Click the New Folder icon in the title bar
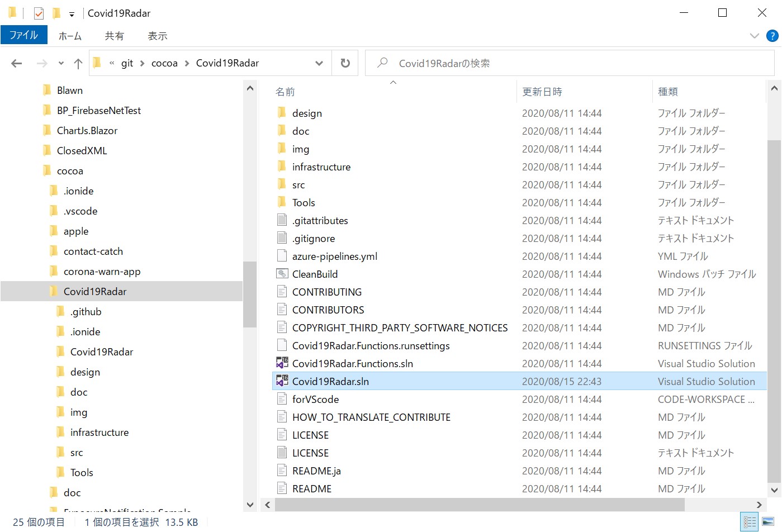Image resolution: width=782 pixels, height=532 pixels. pyautogui.click(x=56, y=13)
